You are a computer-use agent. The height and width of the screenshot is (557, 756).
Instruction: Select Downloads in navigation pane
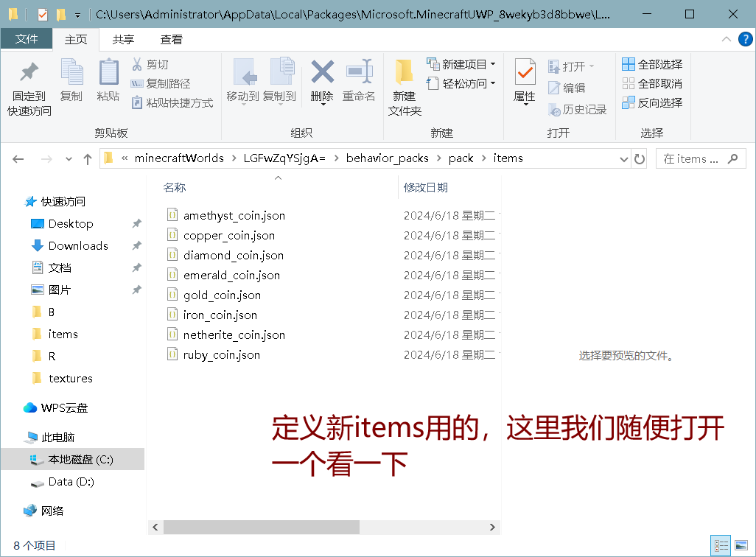click(x=78, y=246)
